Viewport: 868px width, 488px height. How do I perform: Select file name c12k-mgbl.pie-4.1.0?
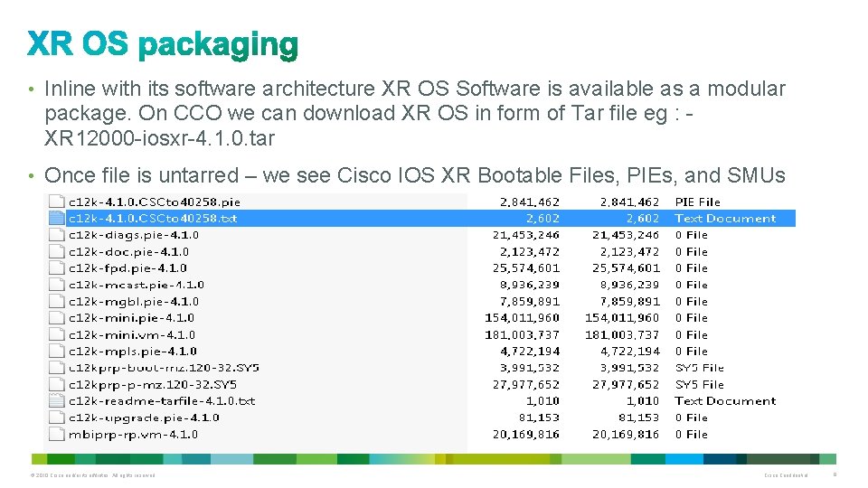pos(134,302)
